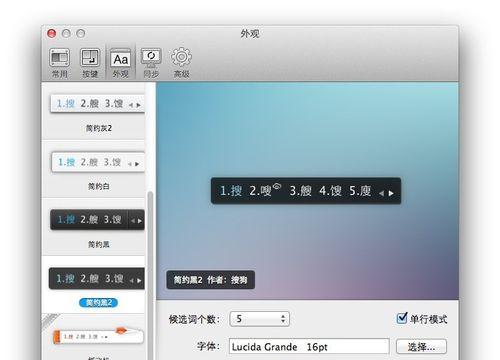Click the 候选词个数 label
This screenshot has height=360, width=500.
[194, 319]
